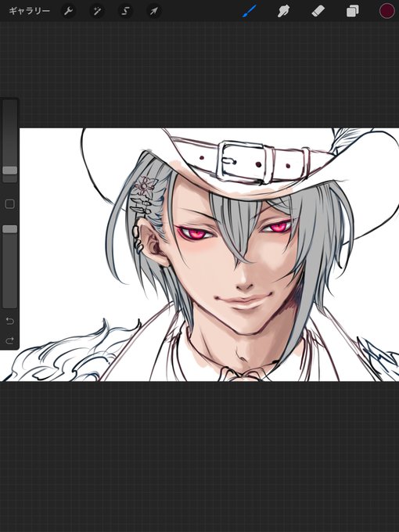Open the Adjustments magic wand menu
The height and width of the screenshot is (532, 399).
(97, 11)
